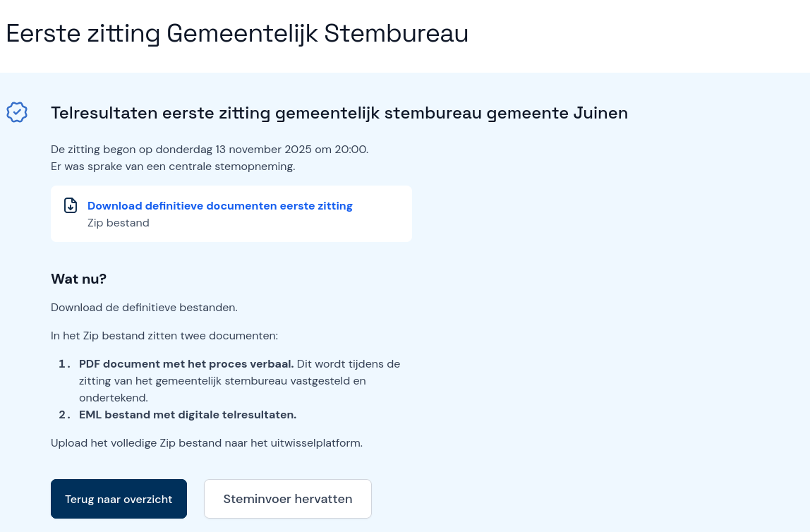Viewport: 810px width, 532px height.
Task: Select the 'Eerste zitting Gemeentelijk Stembureau' title
Action: click(237, 32)
